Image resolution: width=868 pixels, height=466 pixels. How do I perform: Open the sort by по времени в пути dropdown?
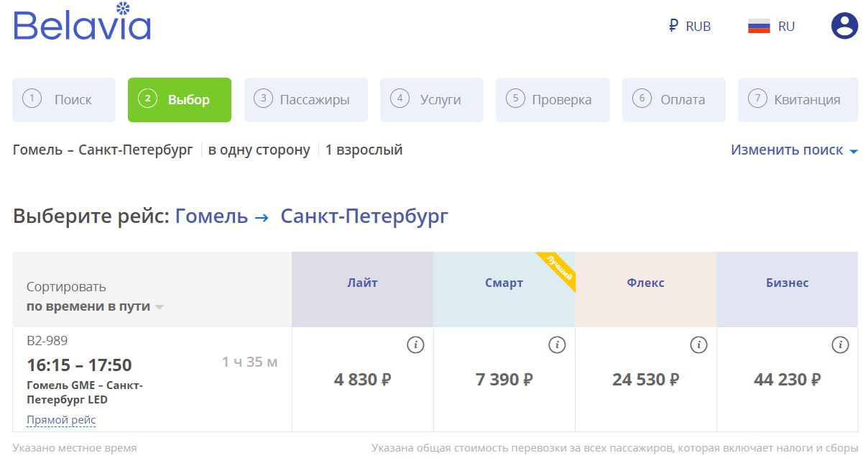(x=95, y=306)
